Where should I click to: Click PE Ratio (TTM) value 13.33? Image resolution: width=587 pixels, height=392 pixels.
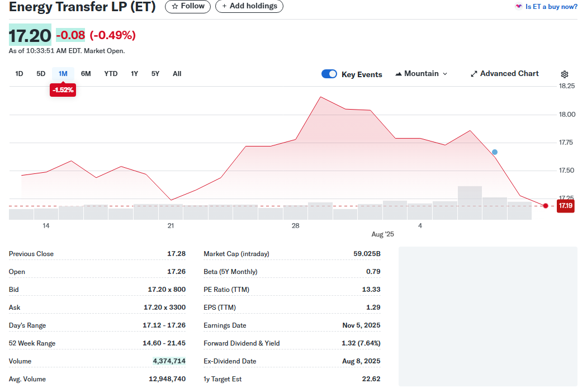click(371, 290)
